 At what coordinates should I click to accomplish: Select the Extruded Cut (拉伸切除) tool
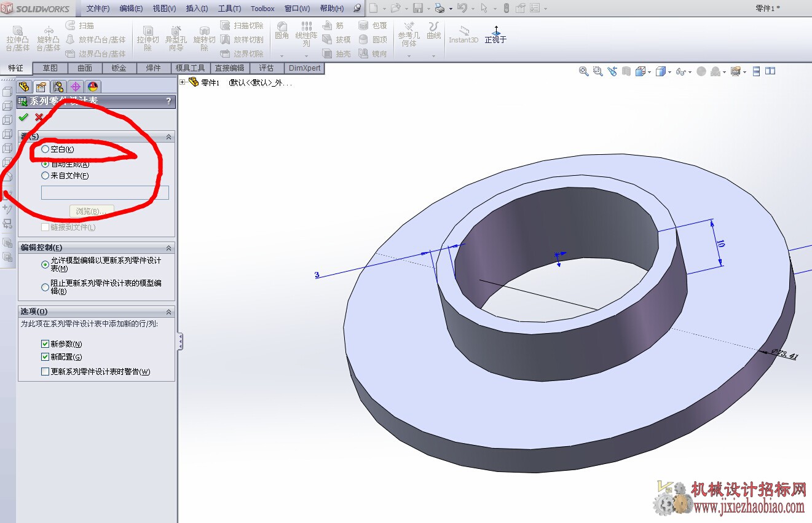coord(148,39)
